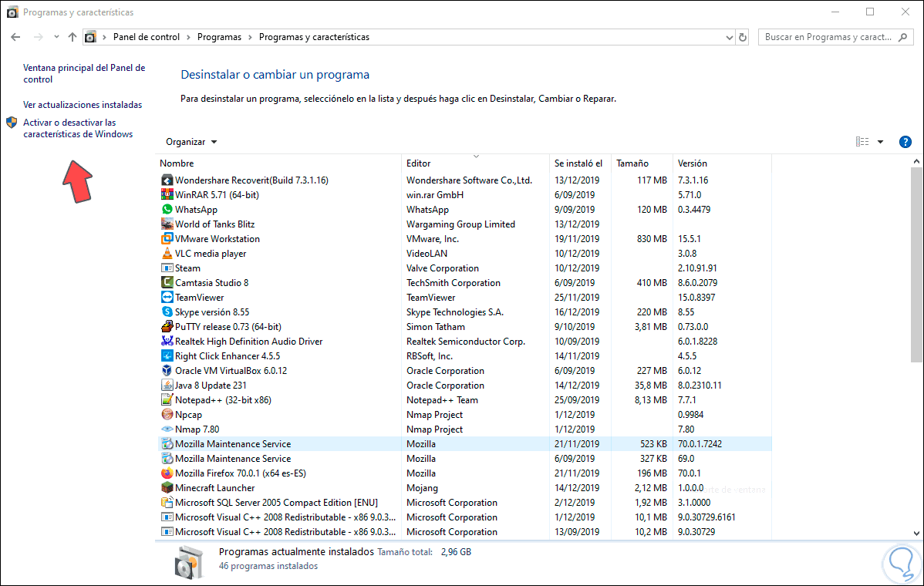Click the Wondershare Recoverit program icon
The height and width of the screenshot is (586, 924).
pyautogui.click(x=167, y=180)
